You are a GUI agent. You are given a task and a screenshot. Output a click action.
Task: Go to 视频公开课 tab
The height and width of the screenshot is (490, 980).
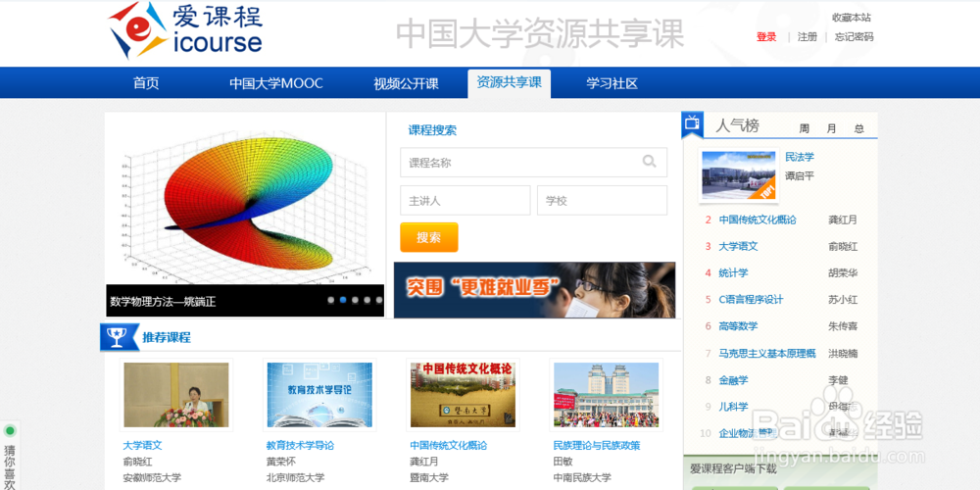pyautogui.click(x=407, y=83)
